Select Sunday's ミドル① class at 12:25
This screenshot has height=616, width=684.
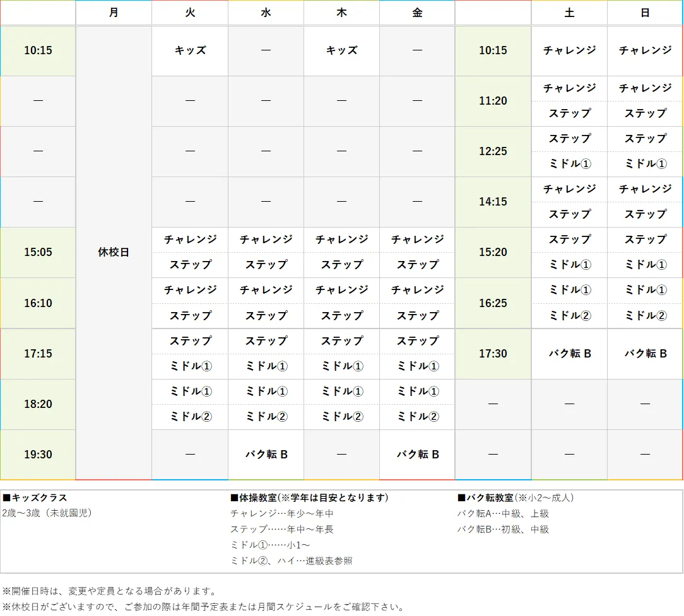coord(644,164)
